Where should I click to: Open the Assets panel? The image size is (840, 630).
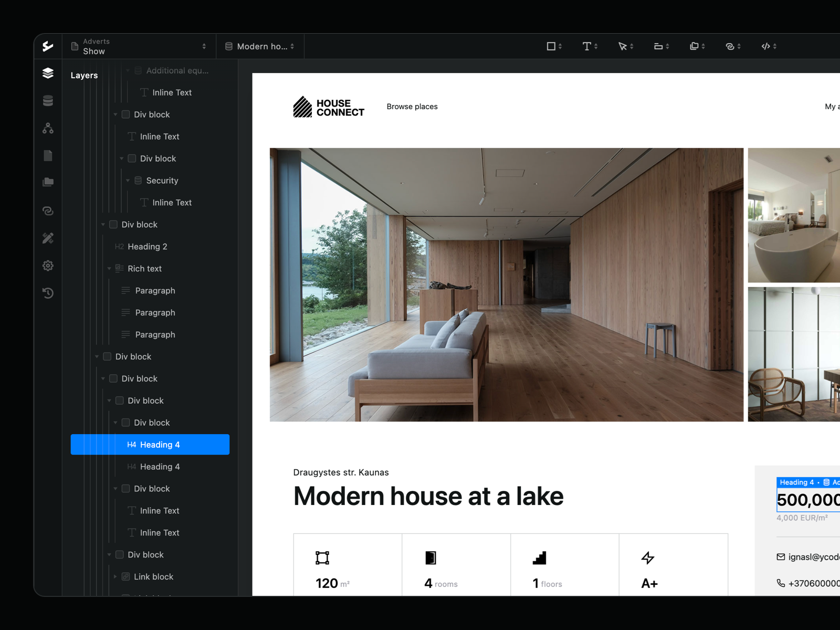point(48,182)
